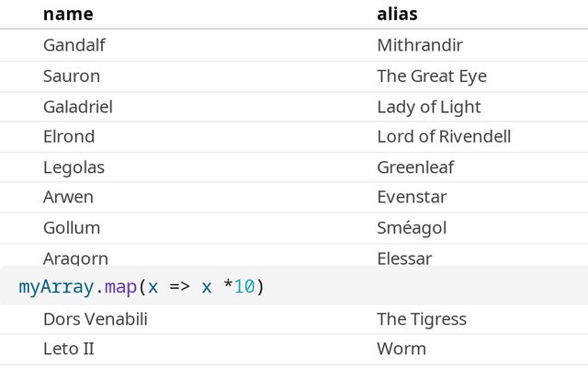Click the Legolas name cell
The width and height of the screenshot is (588, 368).
(x=73, y=167)
